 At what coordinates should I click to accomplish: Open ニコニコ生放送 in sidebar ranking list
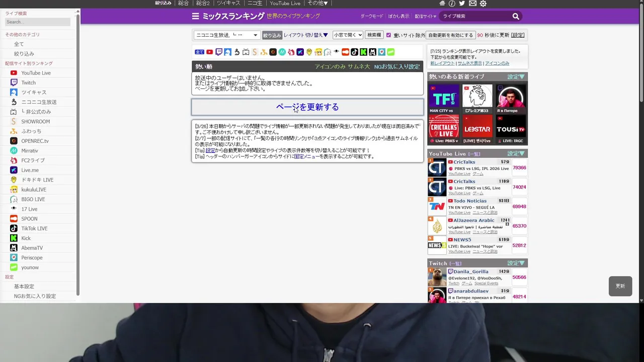[x=39, y=102]
